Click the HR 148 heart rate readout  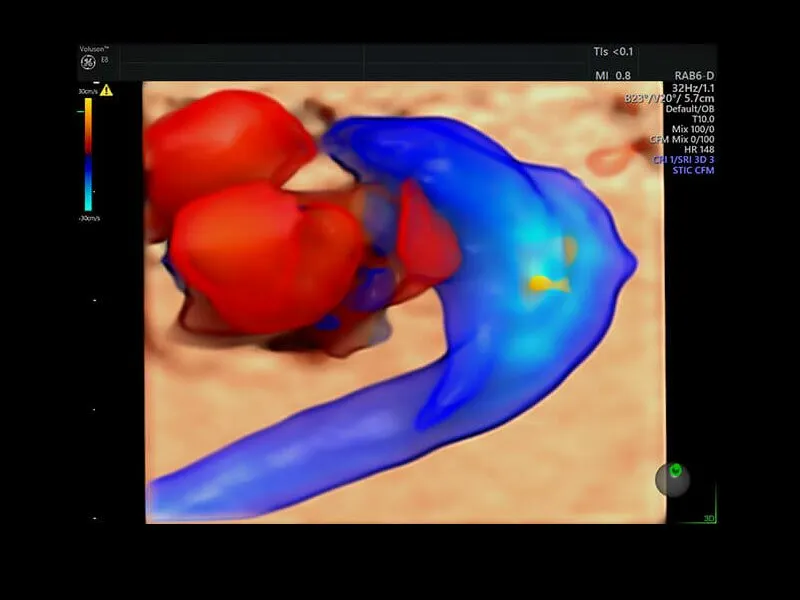(697, 150)
